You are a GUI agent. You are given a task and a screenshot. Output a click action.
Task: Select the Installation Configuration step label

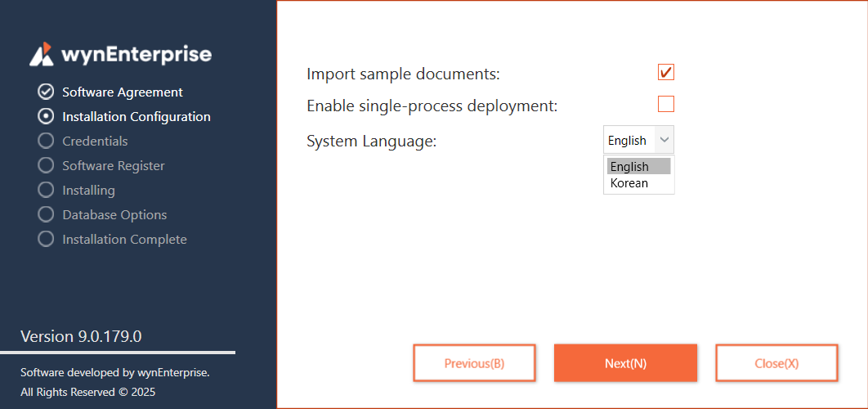click(x=136, y=117)
